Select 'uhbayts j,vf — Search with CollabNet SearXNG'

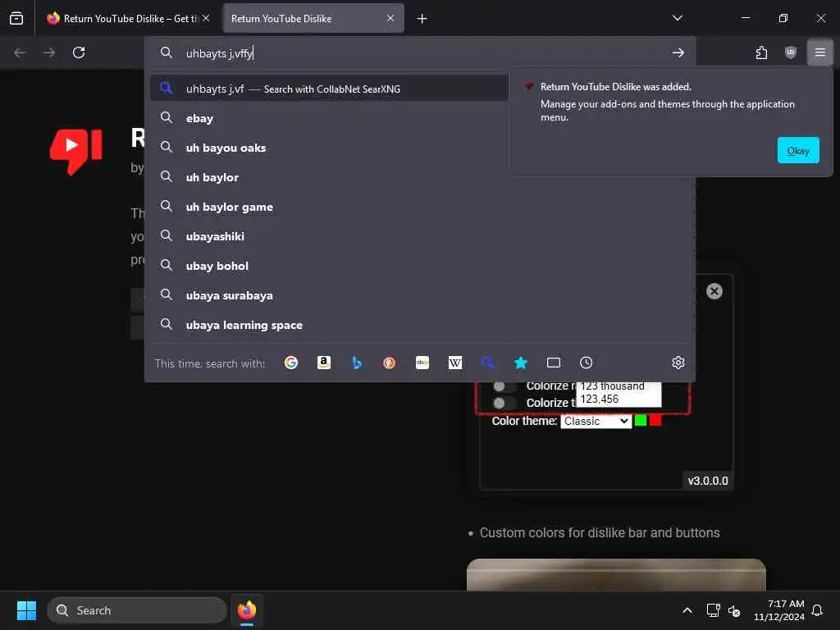329,89
